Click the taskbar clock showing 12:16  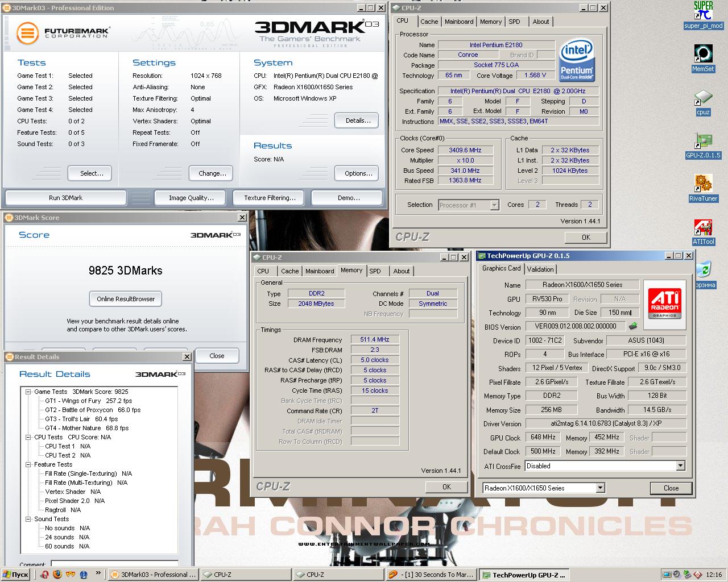coord(714,575)
